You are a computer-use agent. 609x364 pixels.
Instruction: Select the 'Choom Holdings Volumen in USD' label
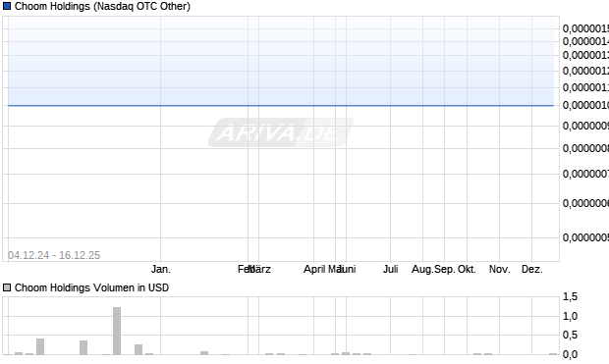click(x=91, y=287)
